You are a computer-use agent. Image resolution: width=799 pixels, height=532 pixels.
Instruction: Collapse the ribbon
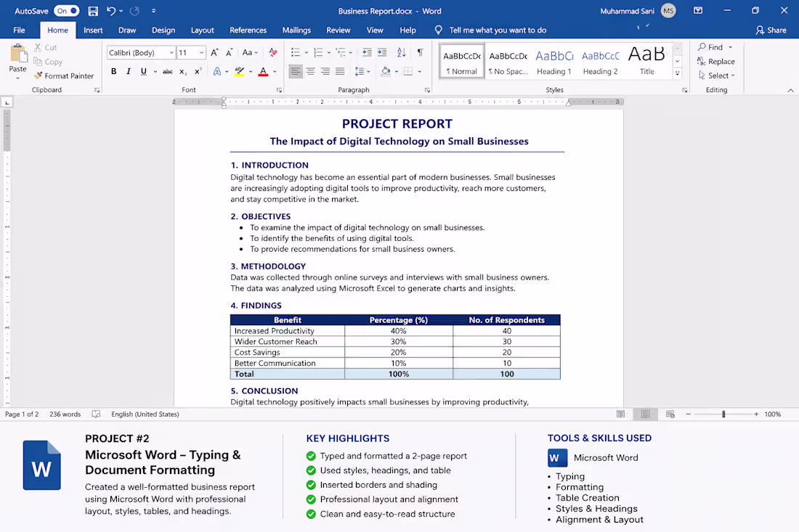790,90
